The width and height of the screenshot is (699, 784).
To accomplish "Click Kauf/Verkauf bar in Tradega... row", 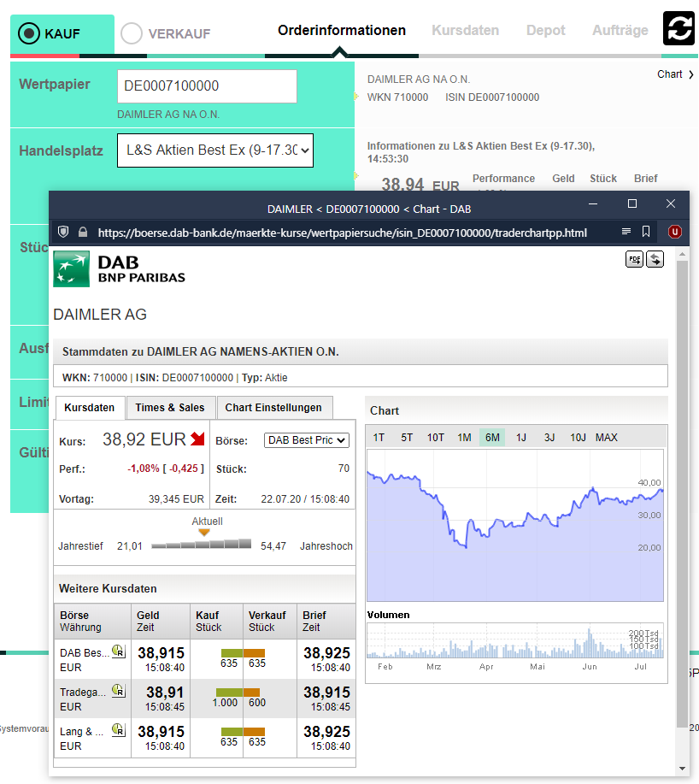I will [x=238, y=693].
